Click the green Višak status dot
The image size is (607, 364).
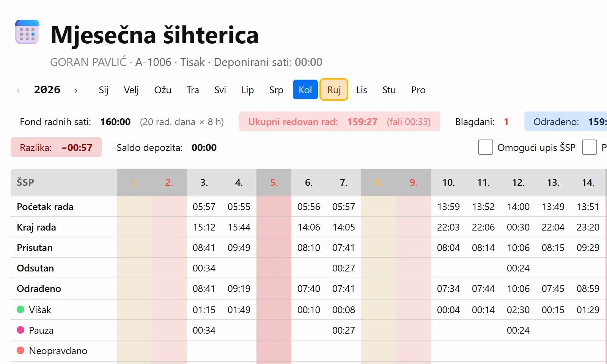pyautogui.click(x=21, y=309)
